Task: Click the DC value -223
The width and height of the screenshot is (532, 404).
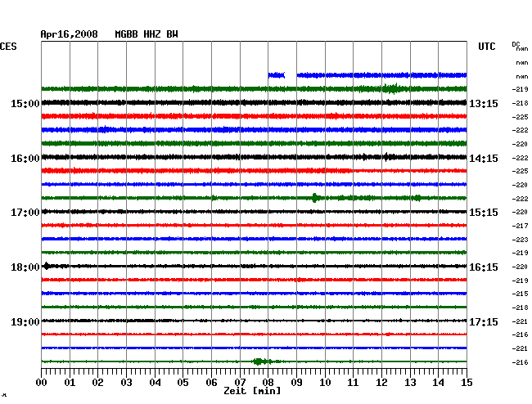Action: point(520,240)
